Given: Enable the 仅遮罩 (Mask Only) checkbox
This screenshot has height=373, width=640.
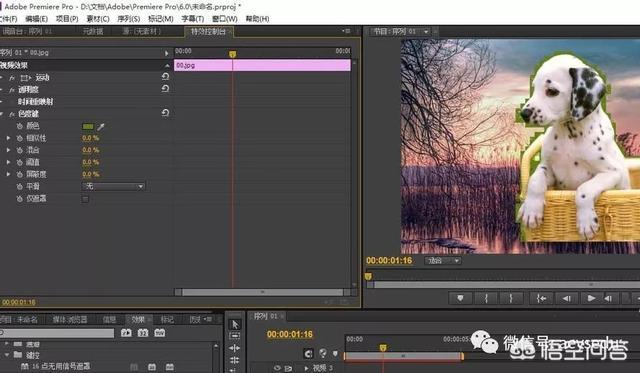Looking at the screenshot, I should [x=85, y=199].
